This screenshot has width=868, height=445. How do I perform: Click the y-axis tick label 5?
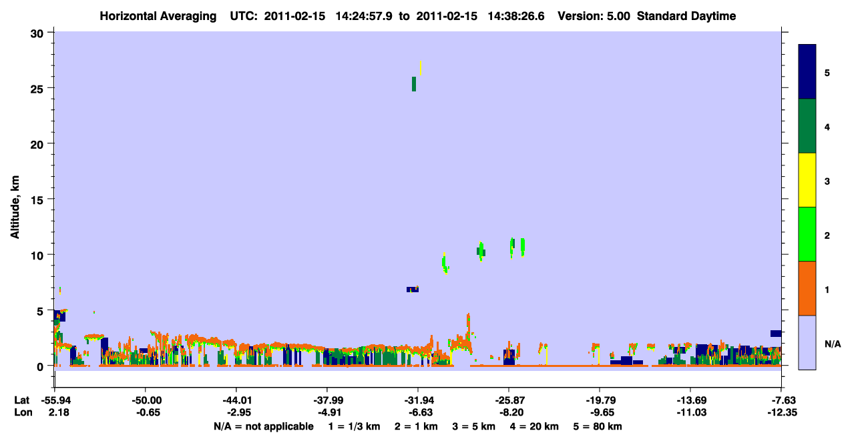[41, 311]
